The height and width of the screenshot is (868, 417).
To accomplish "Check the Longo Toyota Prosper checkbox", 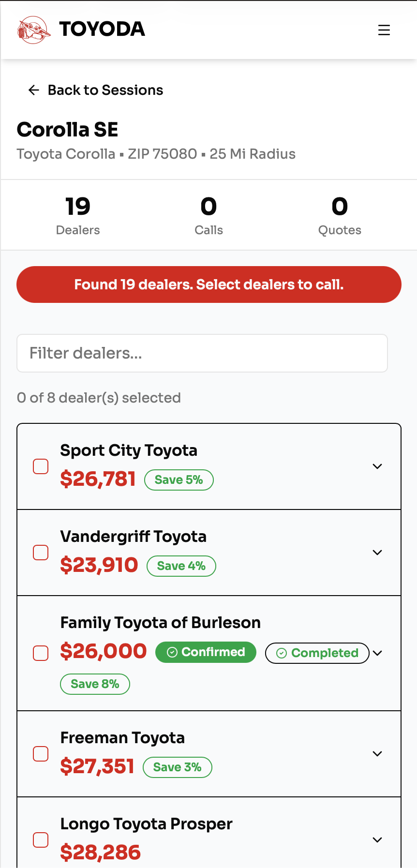I will (x=41, y=840).
